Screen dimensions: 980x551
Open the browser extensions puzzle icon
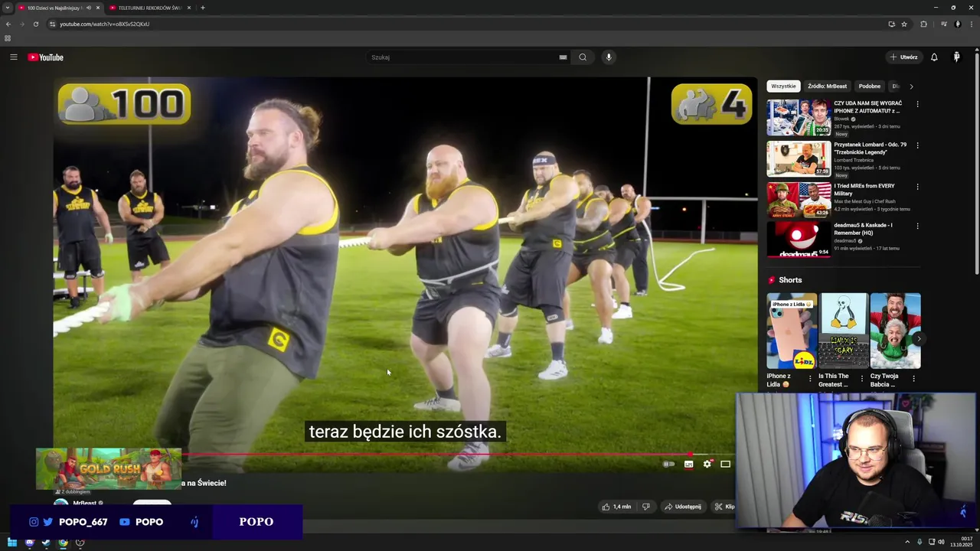[x=923, y=24]
